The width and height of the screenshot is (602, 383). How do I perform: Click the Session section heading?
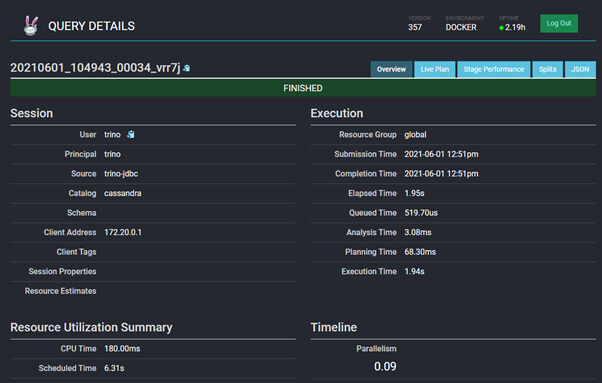[31, 114]
